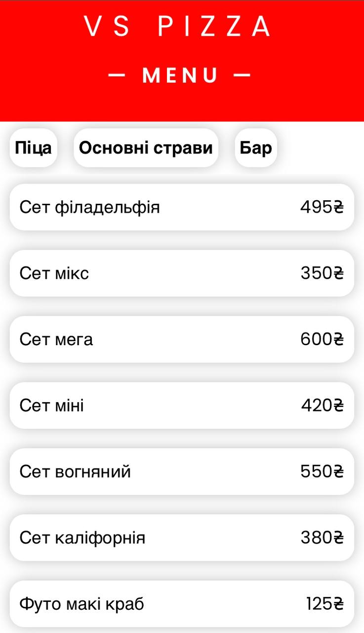Click the 420₴ price
This screenshot has height=633, width=364.
pyautogui.click(x=322, y=406)
